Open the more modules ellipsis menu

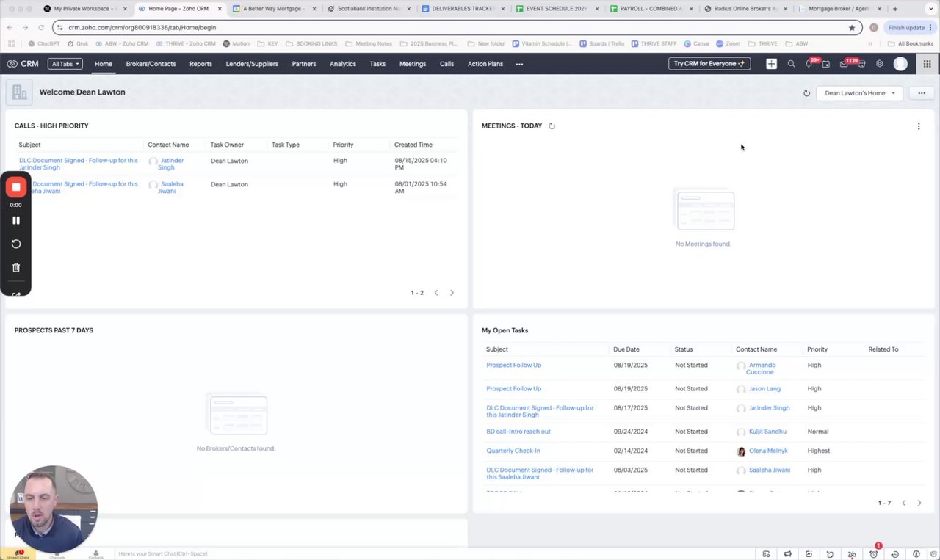tap(519, 64)
